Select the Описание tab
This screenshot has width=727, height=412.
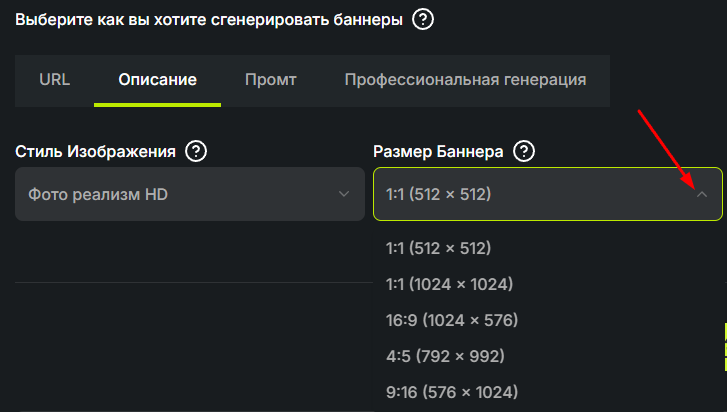[158, 80]
